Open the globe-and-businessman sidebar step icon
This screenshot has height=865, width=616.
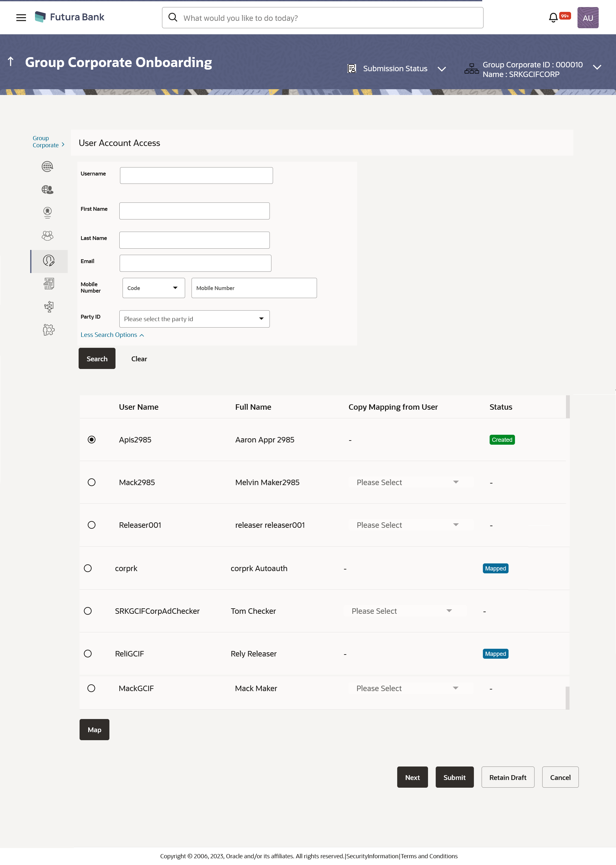click(x=47, y=189)
